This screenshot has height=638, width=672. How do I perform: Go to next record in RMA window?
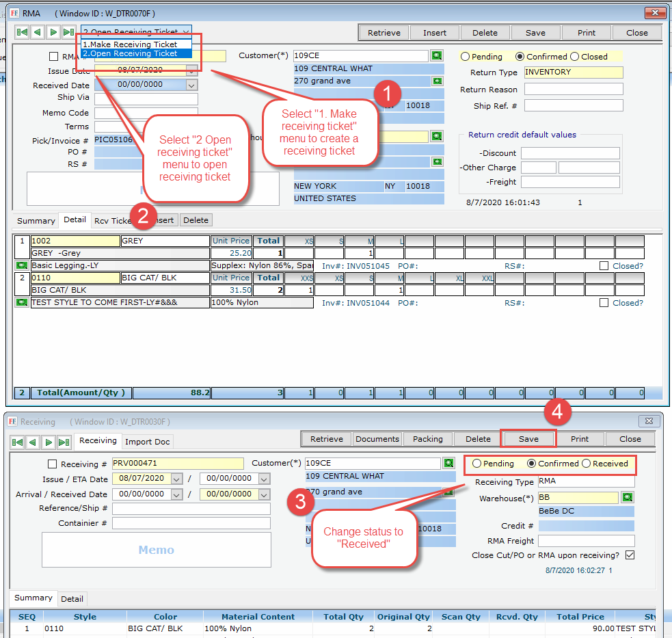(x=53, y=32)
